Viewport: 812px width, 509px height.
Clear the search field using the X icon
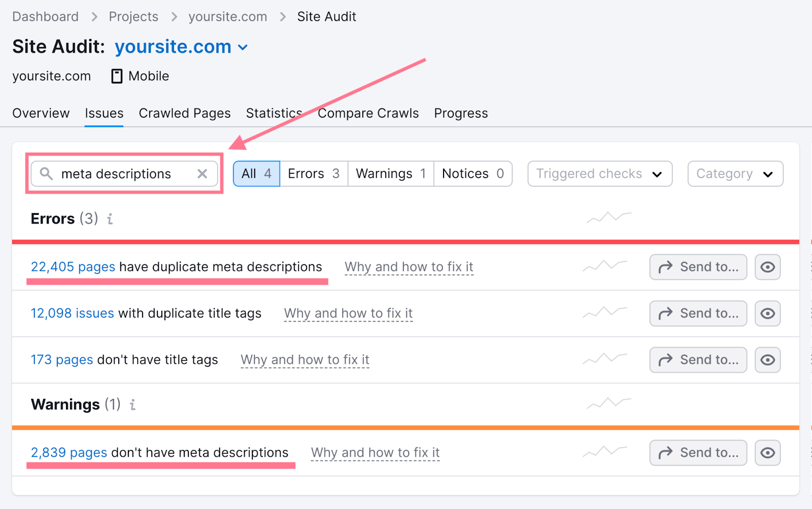(202, 174)
